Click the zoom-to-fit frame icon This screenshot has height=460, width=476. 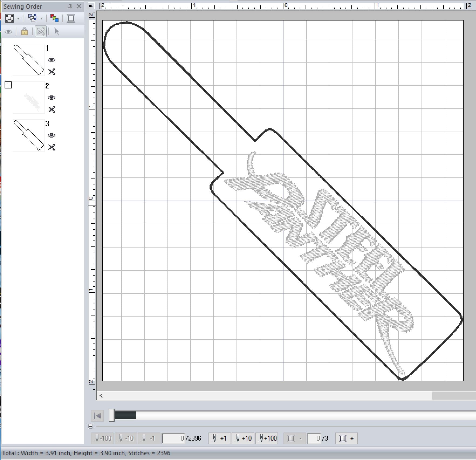[9, 18]
